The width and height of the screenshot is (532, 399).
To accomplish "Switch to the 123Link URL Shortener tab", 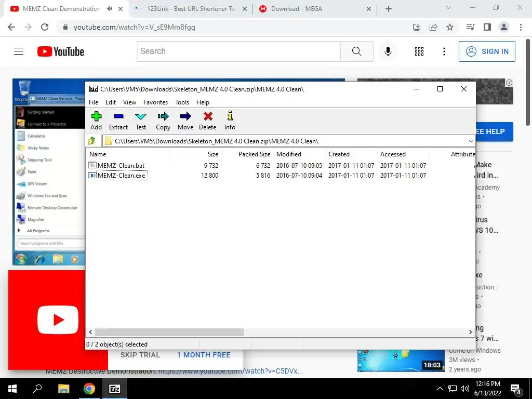I will pyautogui.click(x=190, y=9).
